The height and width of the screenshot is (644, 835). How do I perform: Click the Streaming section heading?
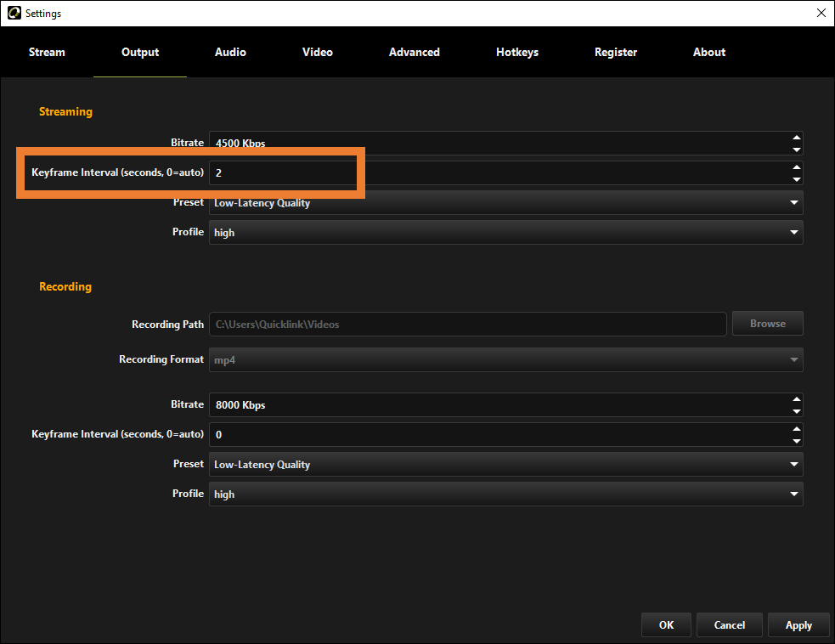[x=65, y=111]
